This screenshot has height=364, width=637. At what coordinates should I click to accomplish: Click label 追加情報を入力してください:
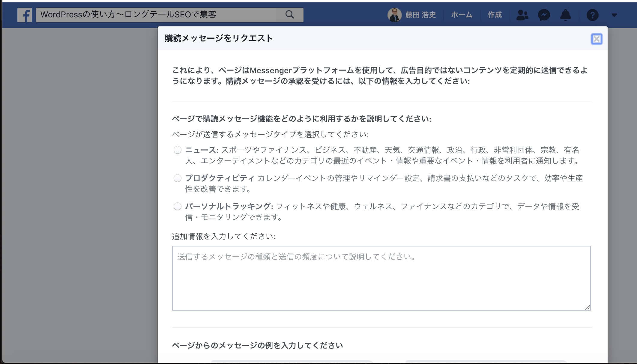223,236
